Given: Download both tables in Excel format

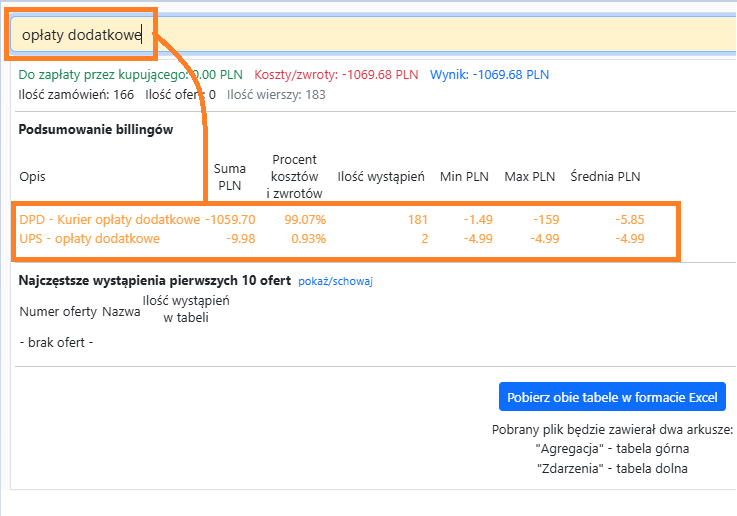Looking at the screenshot, I should (612, 397).
